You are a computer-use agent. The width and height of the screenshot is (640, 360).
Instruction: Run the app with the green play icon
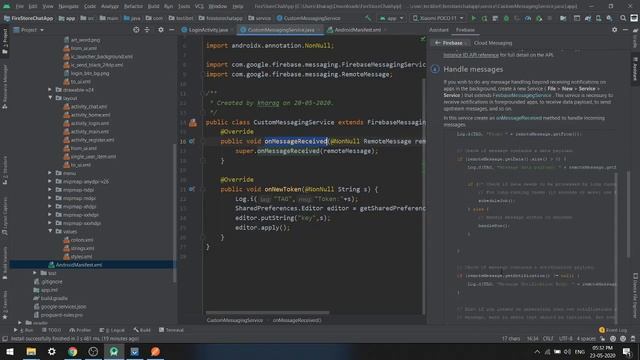pos(473,18)
